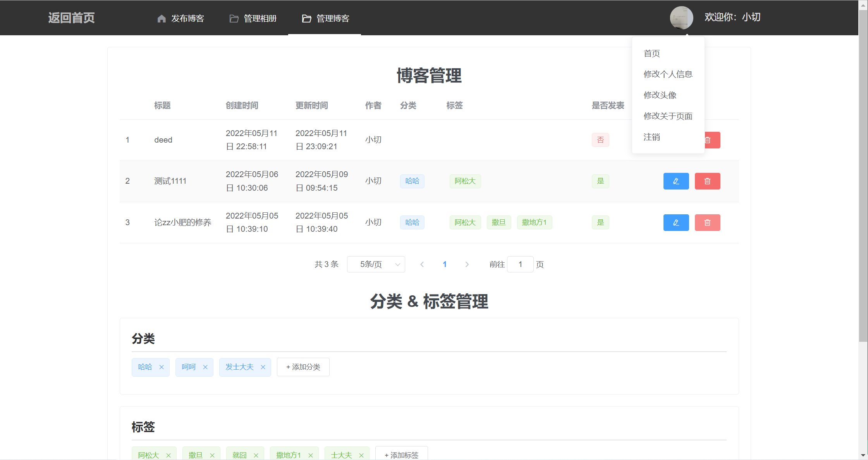Click the 是 status tag for 测试1111
Screen dimensions: 868x460
600,181
